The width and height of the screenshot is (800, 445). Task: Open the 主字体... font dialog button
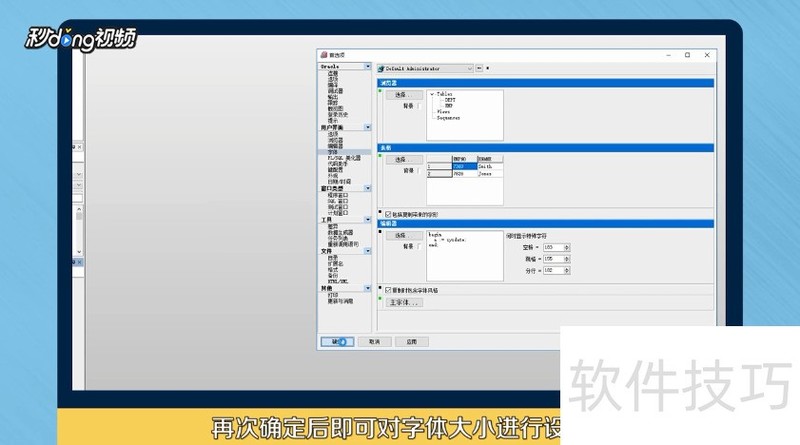[x=404, y=303]
